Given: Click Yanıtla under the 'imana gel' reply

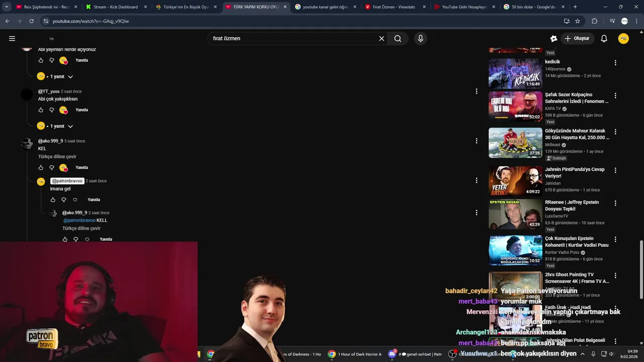Looking at the screenshot, I should [94, 200].
